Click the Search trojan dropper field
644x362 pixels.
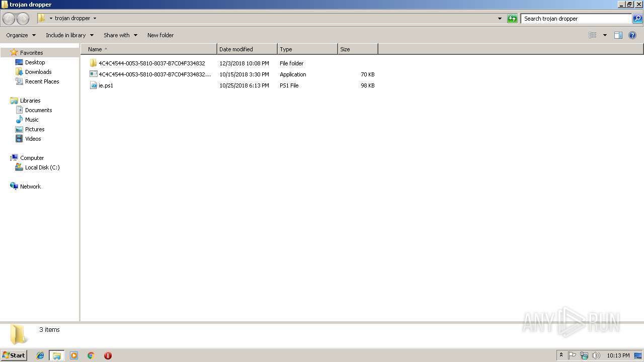576,19
